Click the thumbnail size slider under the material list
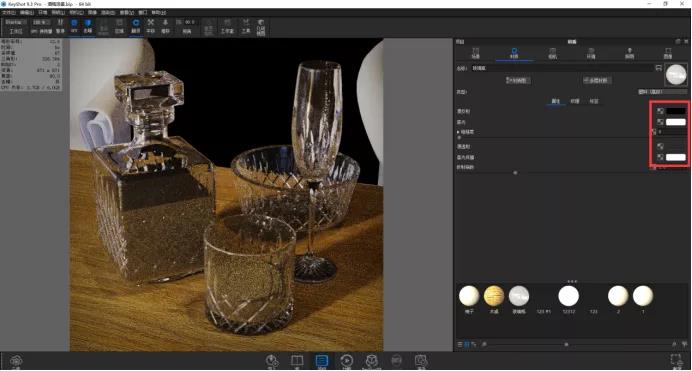This screenshot has width=692, height=371. [567, 344]
